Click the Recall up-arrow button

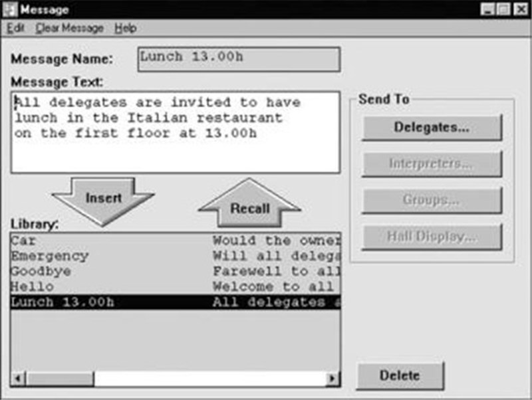[249, 208]
